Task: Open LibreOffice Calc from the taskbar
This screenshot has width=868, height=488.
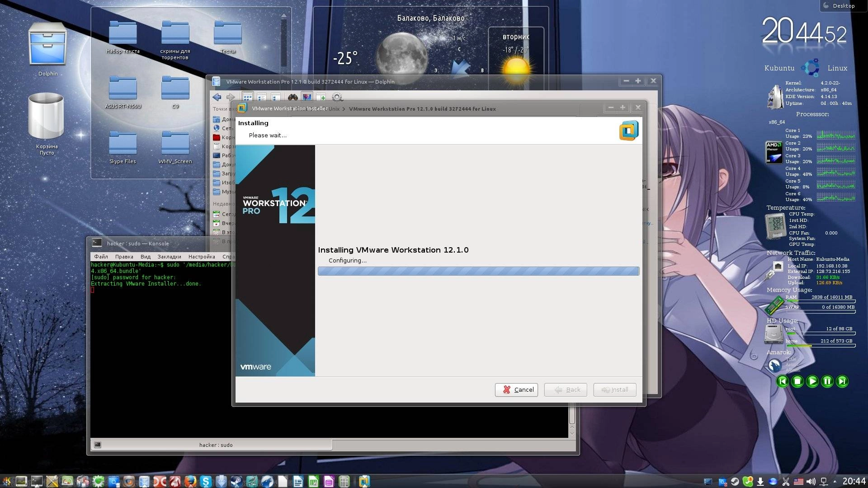Action: 313,482
